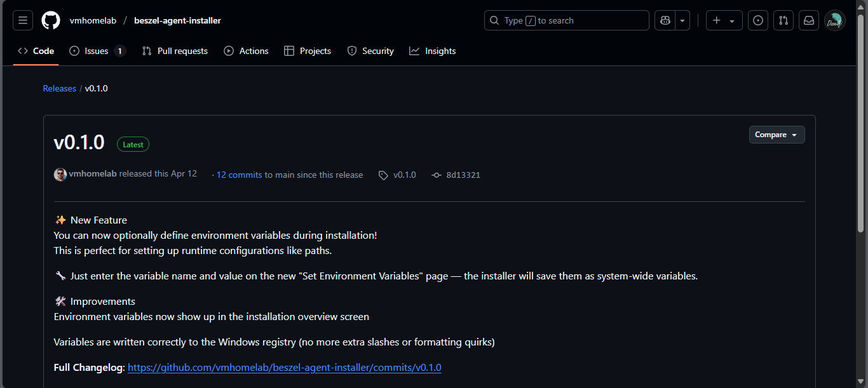Open the 12 commits link
Viewport: 868px width, 388px height.
(239, 175)
